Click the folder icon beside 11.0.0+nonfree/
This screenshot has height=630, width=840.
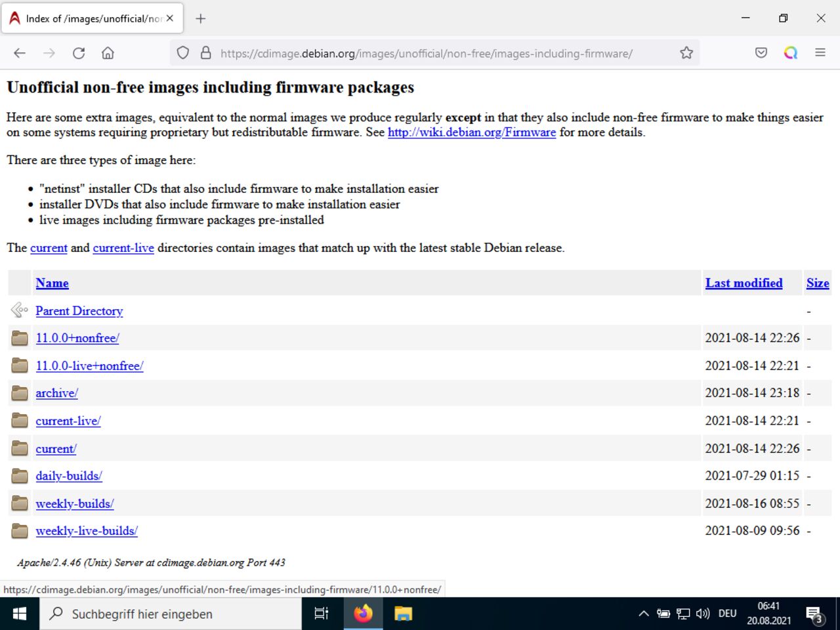pos(20,338)
